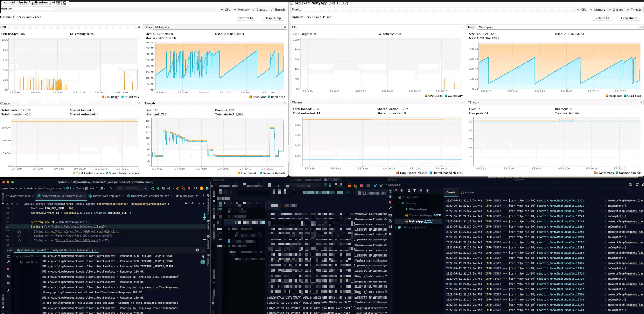Click the filter icon in Services toolbar
Screen dimensions: 644x314
(415, 191)
